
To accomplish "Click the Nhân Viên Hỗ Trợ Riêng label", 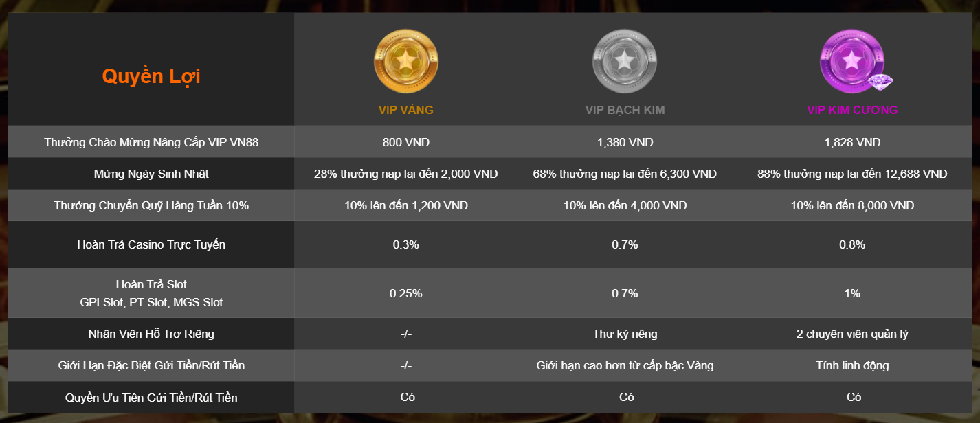I will click(x=151, y=334).
